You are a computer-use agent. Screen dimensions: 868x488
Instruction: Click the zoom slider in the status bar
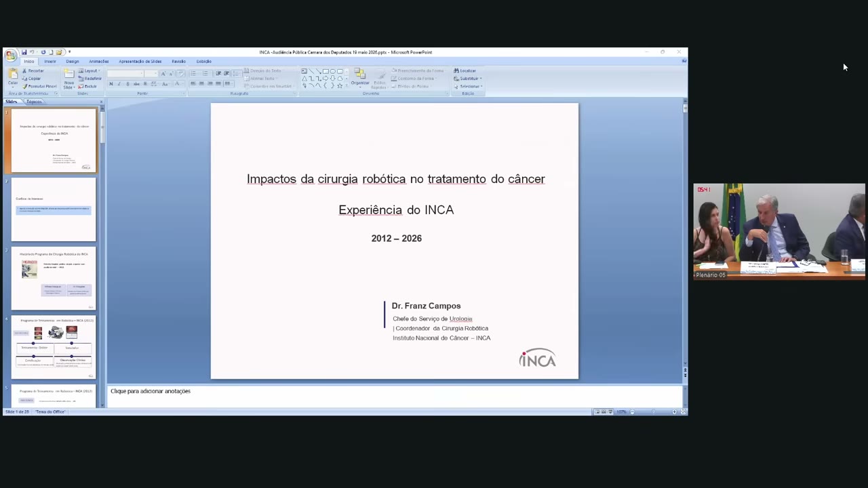point(652,412)
